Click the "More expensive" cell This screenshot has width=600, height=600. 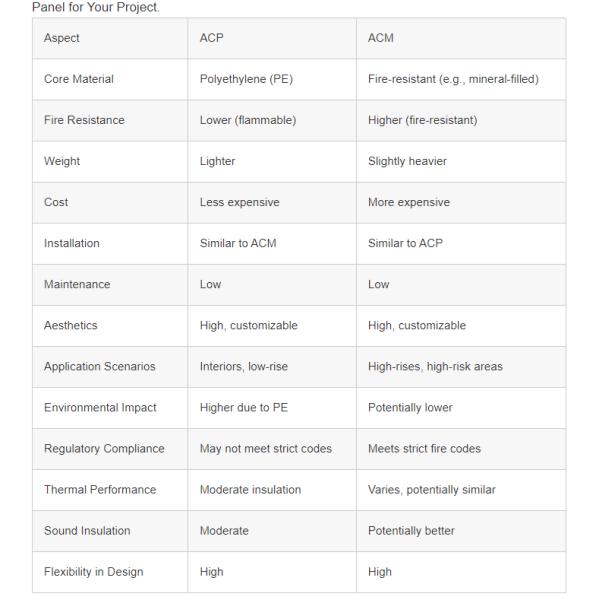(409, 202)
